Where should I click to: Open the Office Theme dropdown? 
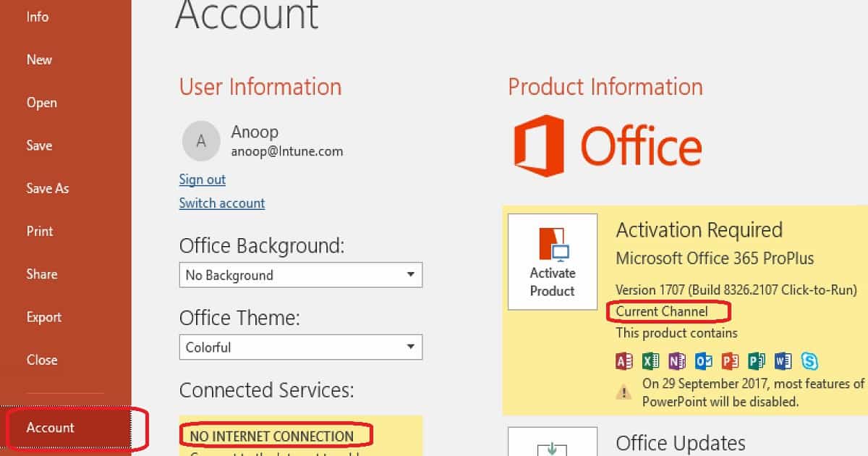point(301,347)
